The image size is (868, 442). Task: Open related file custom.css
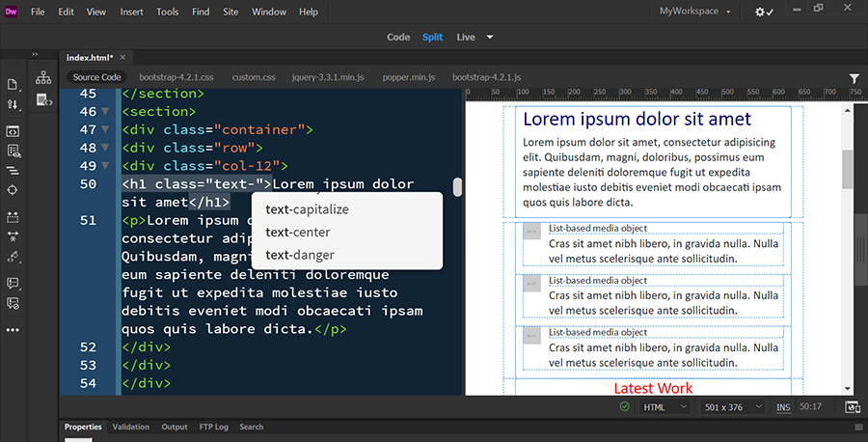pyautogui.click(x=254, y=77)
